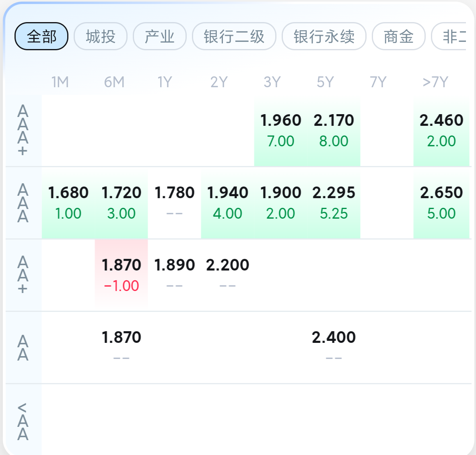Open the AA+ 2Y cell showing 2.200
This screenshot has width=476, height=455.
tap(228, 275)
